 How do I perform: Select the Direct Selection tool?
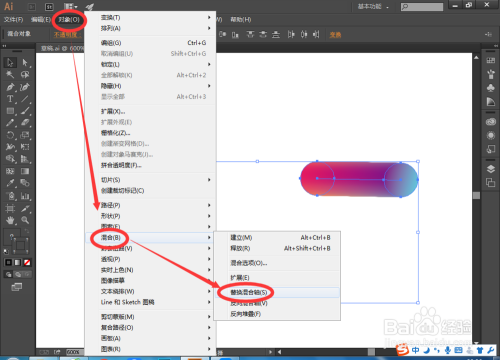coord(25,62)
